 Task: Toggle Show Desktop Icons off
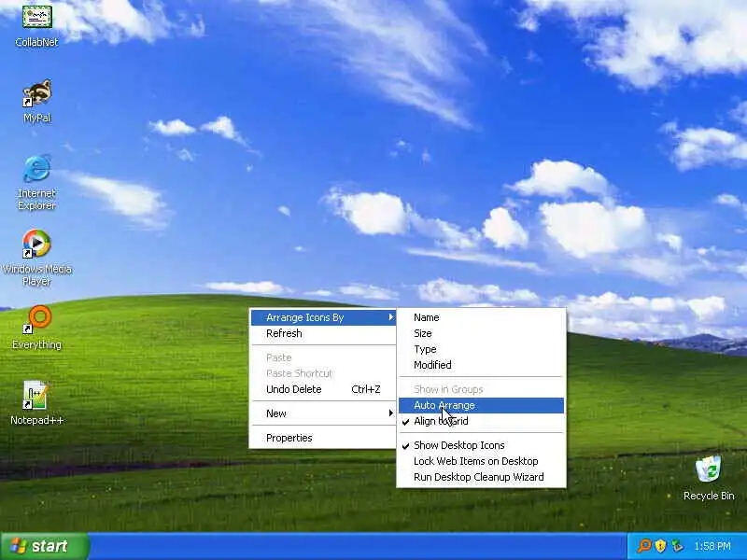(x=481, y=445)
